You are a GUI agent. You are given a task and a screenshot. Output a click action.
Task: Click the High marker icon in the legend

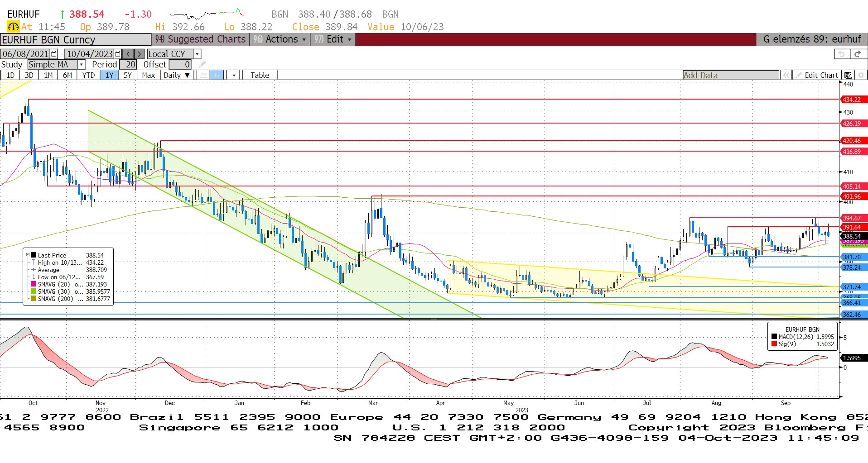[x=34, y=263]
